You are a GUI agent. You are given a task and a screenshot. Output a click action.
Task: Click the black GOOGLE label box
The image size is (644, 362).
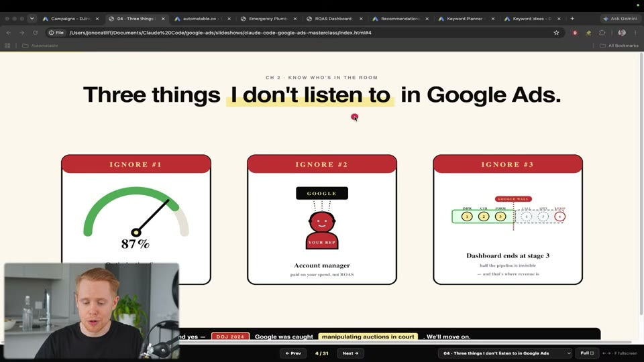[322, 193]
